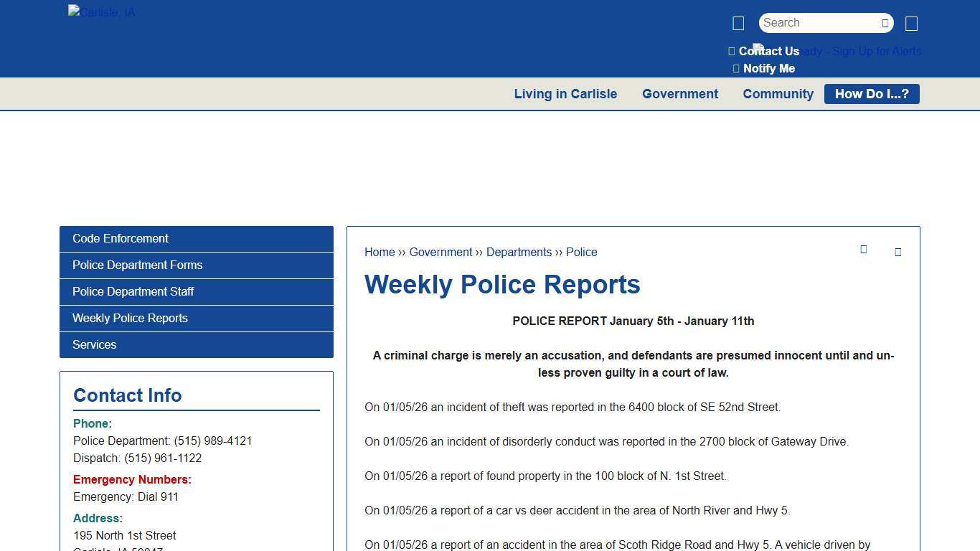The image size is (980, 551).
Task: Expand the Living in Carlisle dropdown
Action: 565,93
